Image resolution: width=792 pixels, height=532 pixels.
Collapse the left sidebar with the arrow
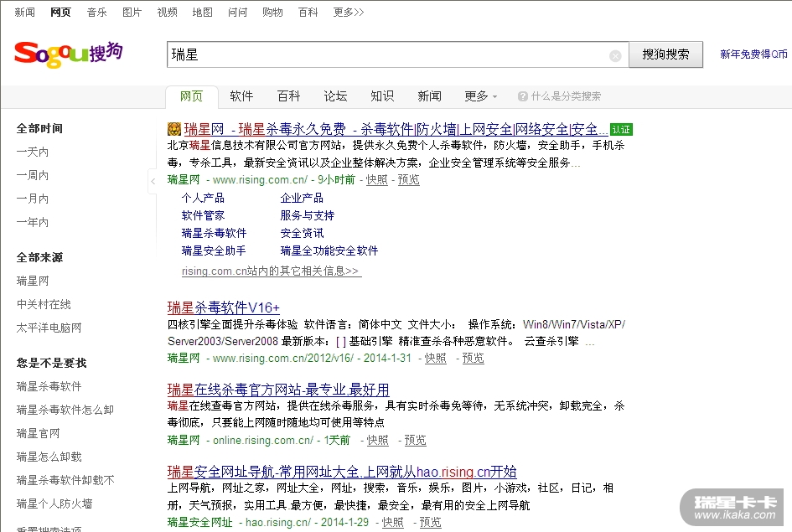[x=153, y=181]
